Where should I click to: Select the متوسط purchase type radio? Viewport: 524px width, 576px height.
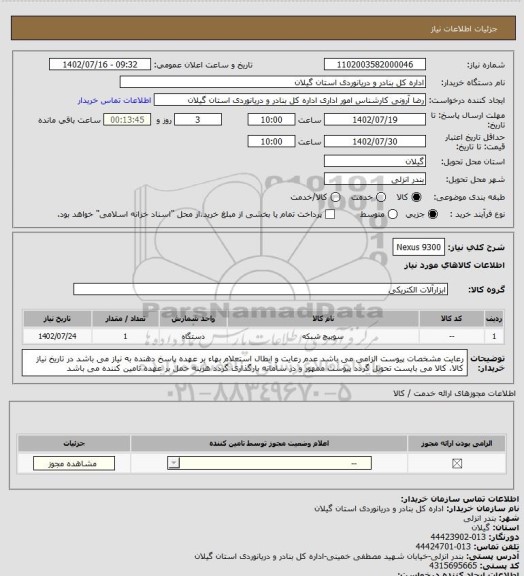[x=393, y=214]
